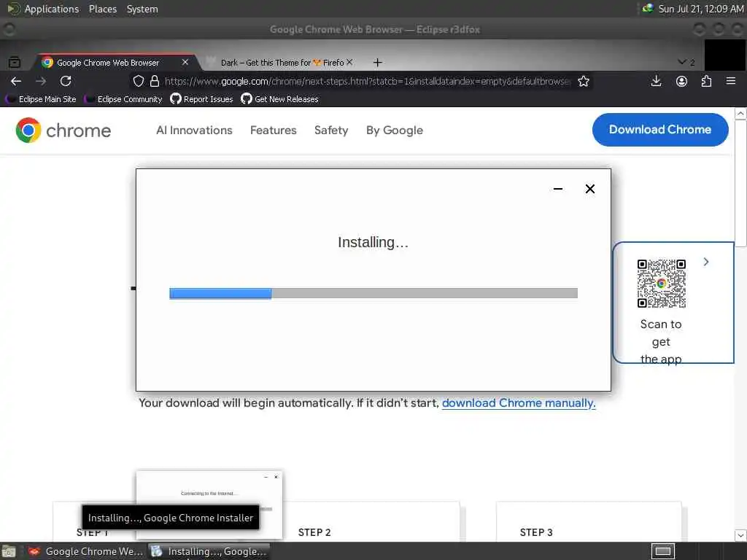
Task: Click the STEP 2 card heading
Action: tap(314, 532)
